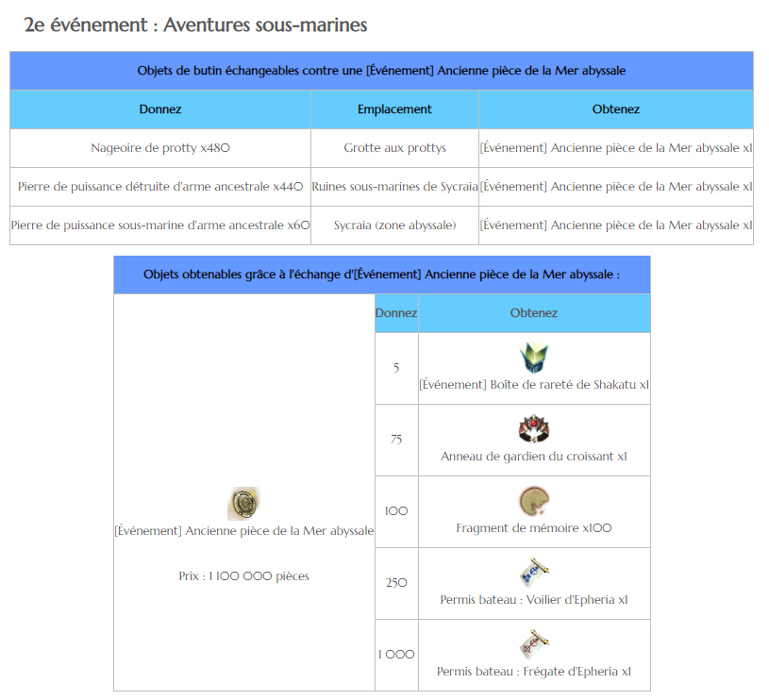This screenshot has height=700, width=769.
Task: Select 'Permis bateau : Voilier d'Epheria x1'
Action: [534, 599]
